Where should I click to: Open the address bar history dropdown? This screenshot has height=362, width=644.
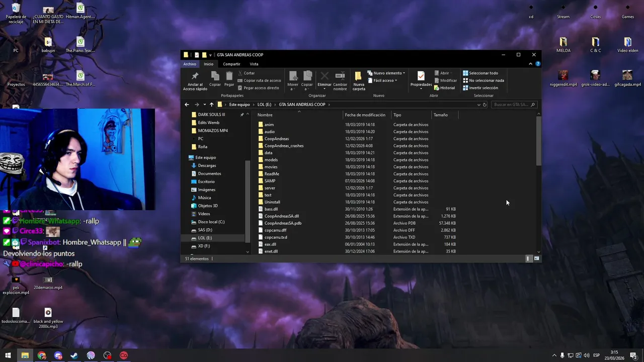click(478, 105)
